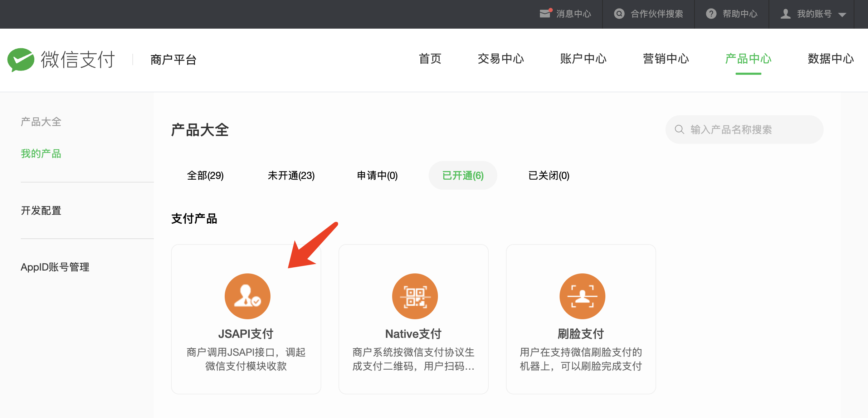The width and height of the screenshot is (868, 418).
Task: Open the JSAPI支付 title link
Action: pyautogui.click(x=246, y=334)
